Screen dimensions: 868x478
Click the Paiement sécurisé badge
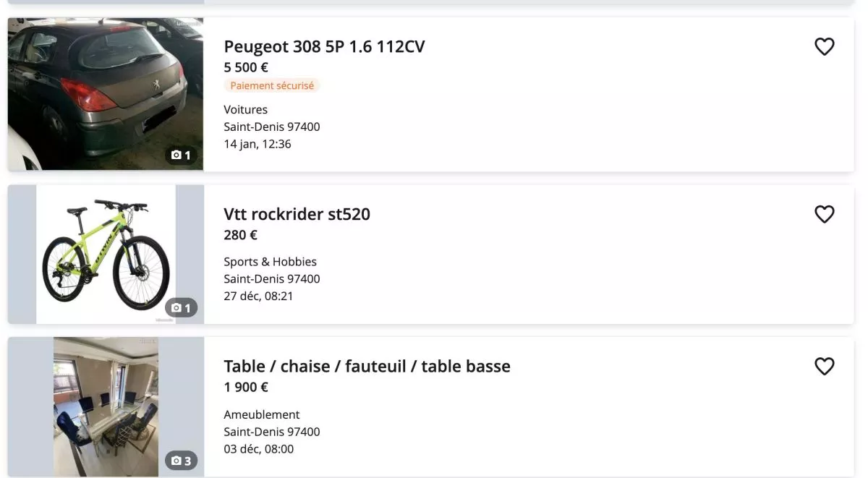click(272, 85)
